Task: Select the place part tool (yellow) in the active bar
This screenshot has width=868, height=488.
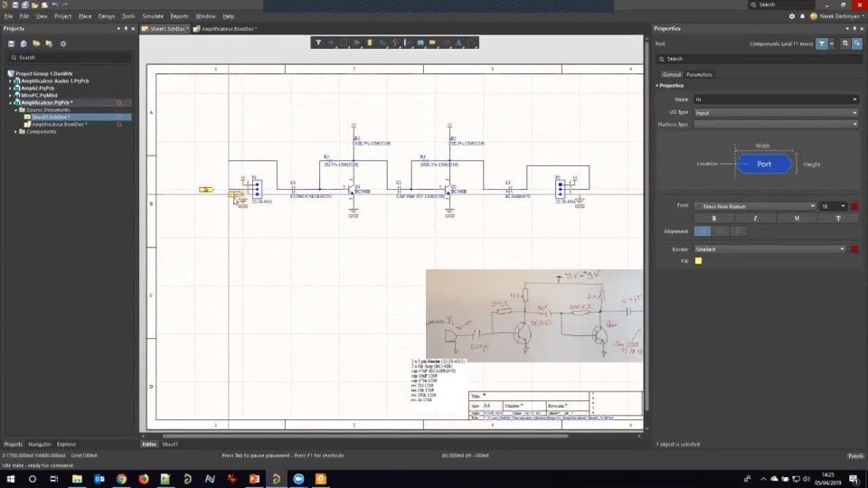Action: coord(370,42)
